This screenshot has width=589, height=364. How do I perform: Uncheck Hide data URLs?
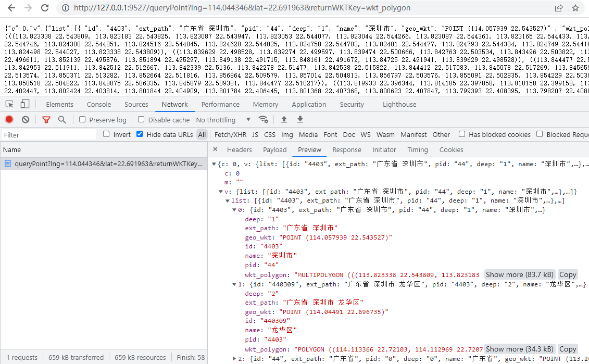(140, 134)
